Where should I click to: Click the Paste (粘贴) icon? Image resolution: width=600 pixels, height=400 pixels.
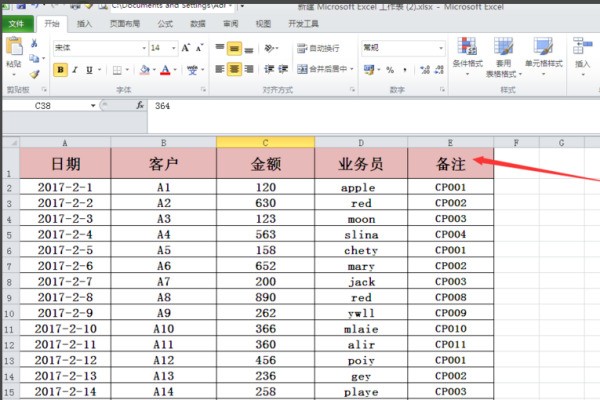(14, 48)
